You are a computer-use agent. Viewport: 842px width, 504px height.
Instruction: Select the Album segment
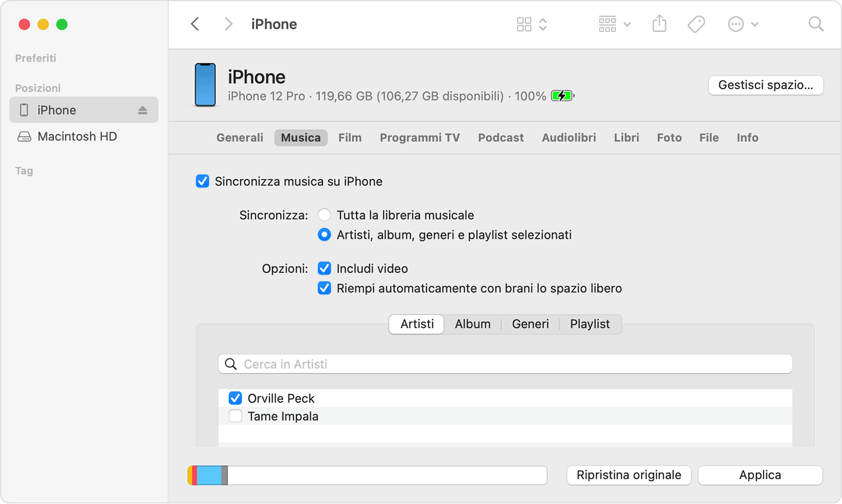pos(473,324)
